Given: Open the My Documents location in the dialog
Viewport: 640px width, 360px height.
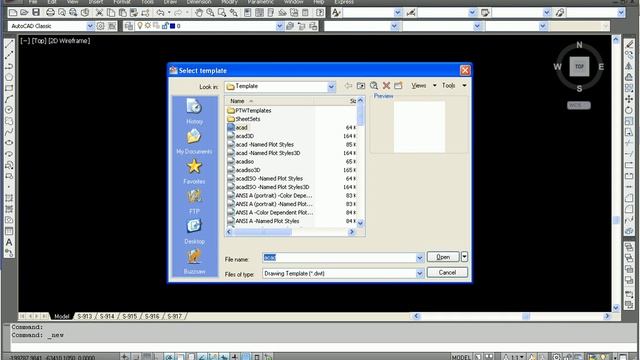Looking at the screenshot, I should tap(194, 141).
